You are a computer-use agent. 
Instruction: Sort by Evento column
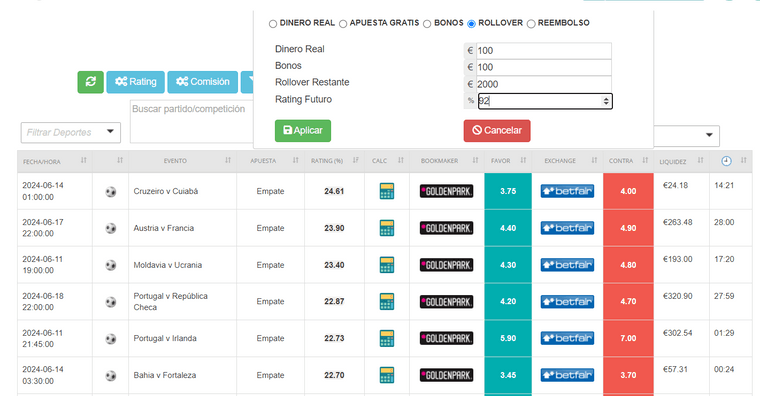pyautogui.click(x=228, y=160)
